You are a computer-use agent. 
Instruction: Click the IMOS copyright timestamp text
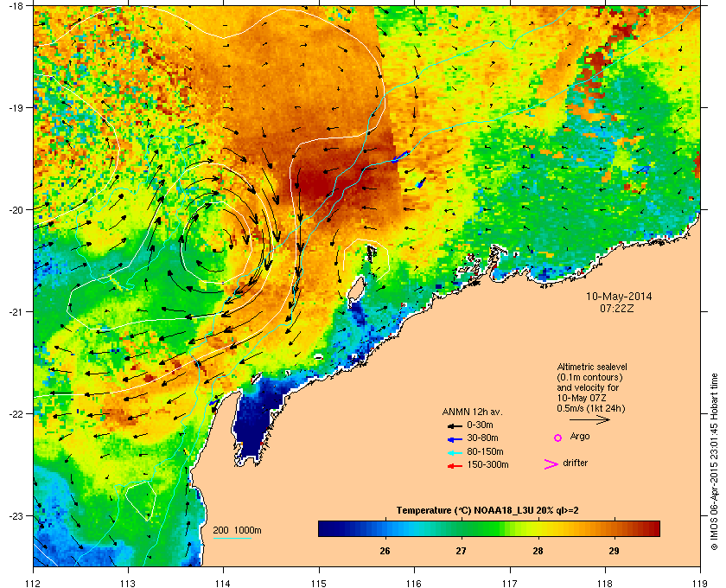click(714, 463)
